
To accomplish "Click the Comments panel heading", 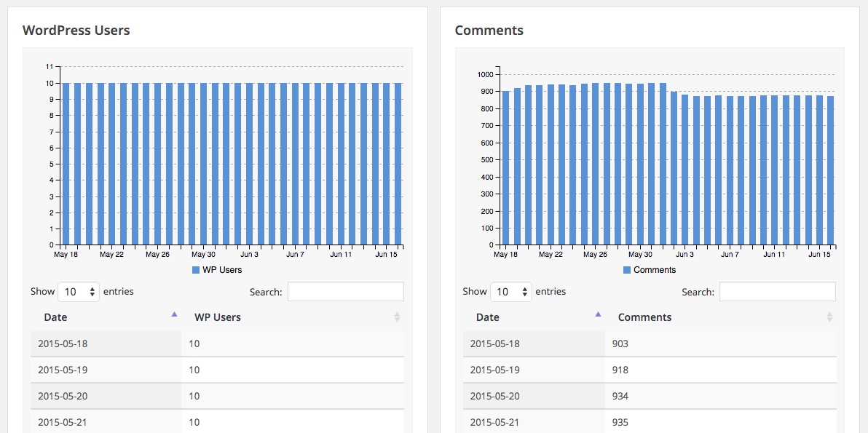I will (x=489, y=30).
